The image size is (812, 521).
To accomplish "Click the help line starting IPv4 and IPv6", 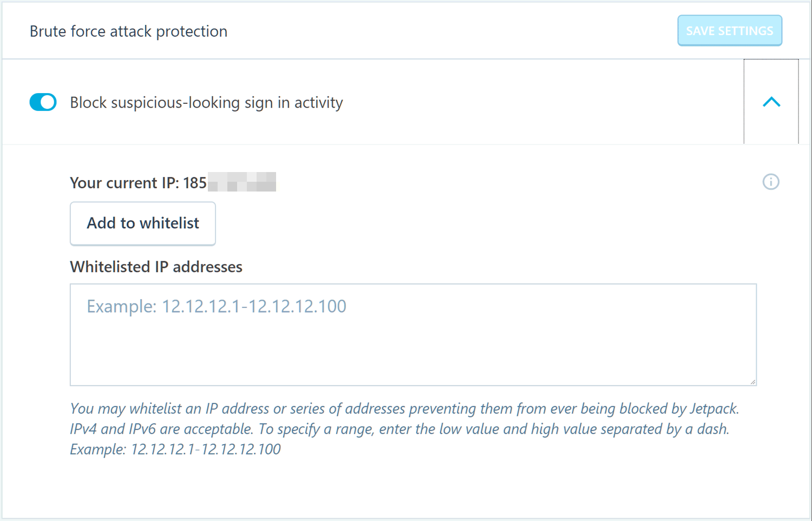I will coord(400,429).
